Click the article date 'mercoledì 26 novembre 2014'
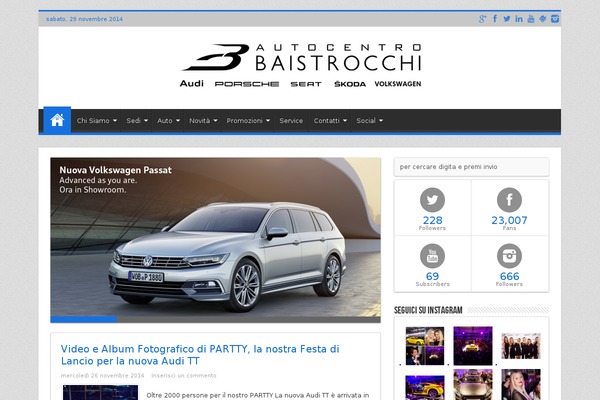This screenshot has height=400, width=600. point(103,376)
